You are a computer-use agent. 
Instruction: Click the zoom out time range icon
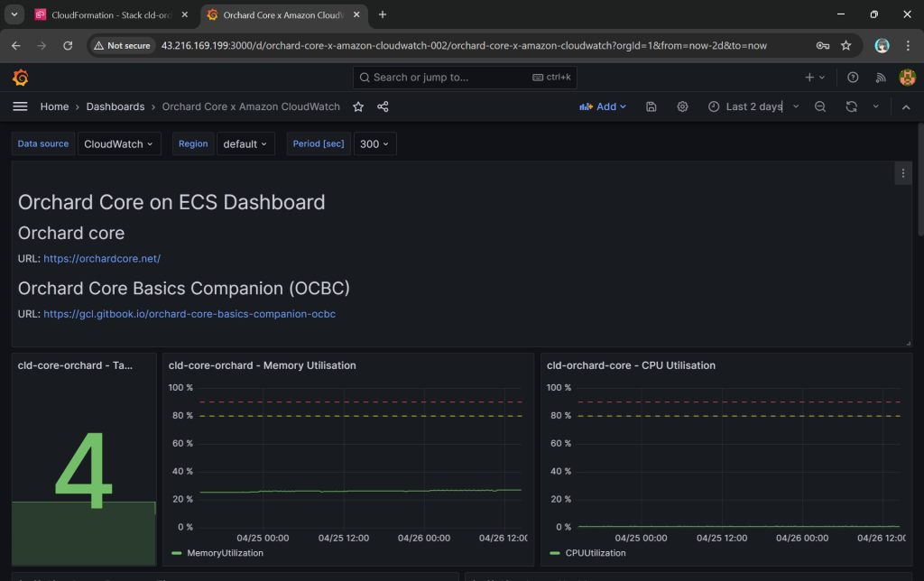pos(820,106)
